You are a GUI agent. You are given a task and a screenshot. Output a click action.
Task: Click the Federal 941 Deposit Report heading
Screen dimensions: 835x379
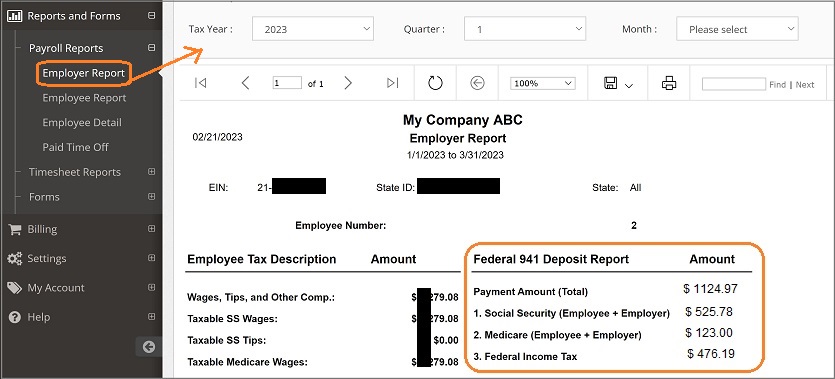(551, 259)
